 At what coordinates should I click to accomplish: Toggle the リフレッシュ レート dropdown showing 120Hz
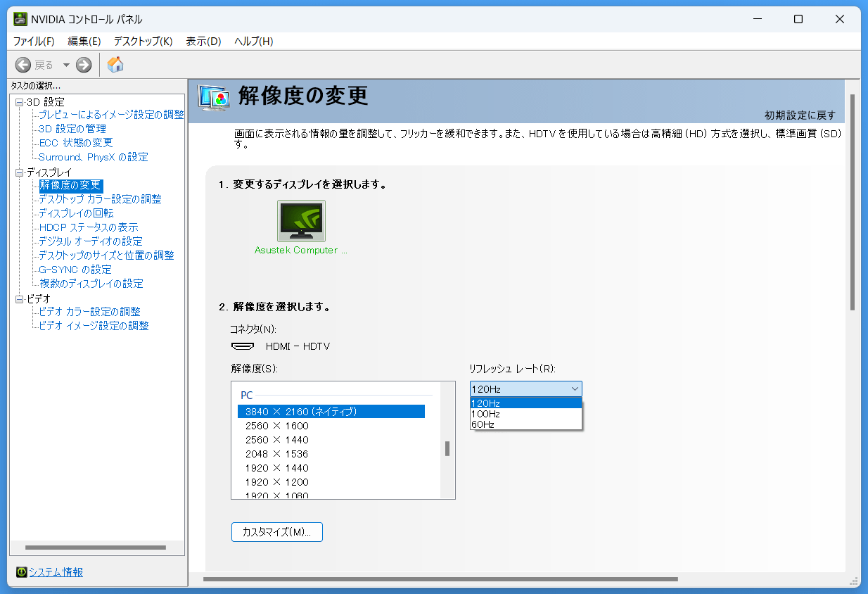526,388
